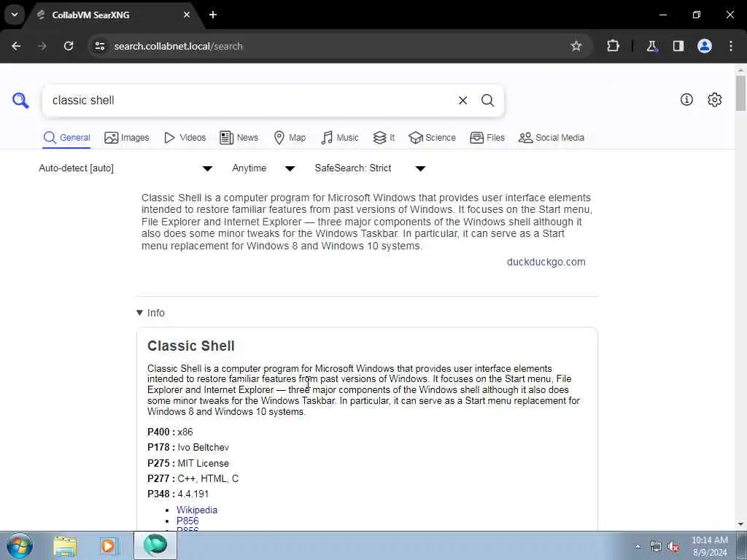Switch to the Social Media tab
The height and width of the screenshot is (560, 747).
click(x=551, y=138)
